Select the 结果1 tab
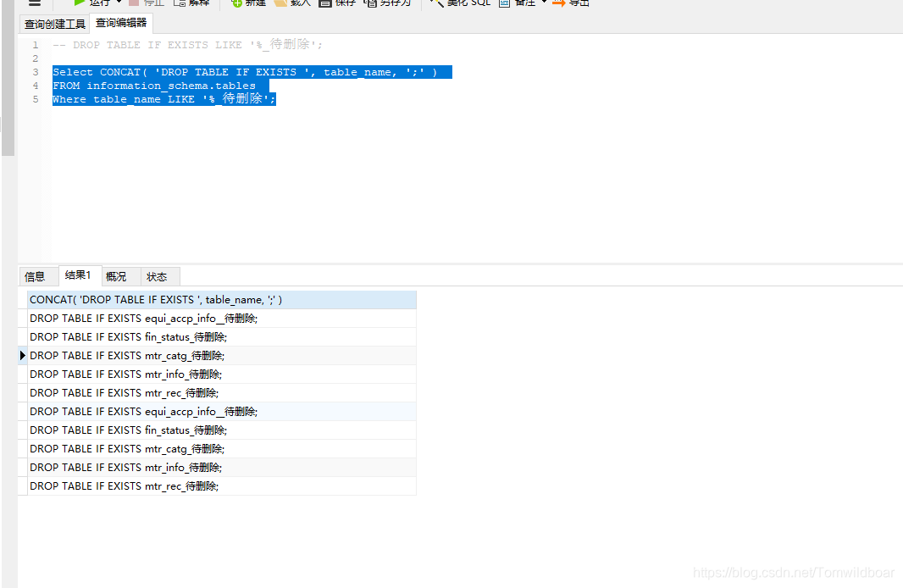Image resolution: width=903 pixels, height=588 pixels. pos(78,275)
